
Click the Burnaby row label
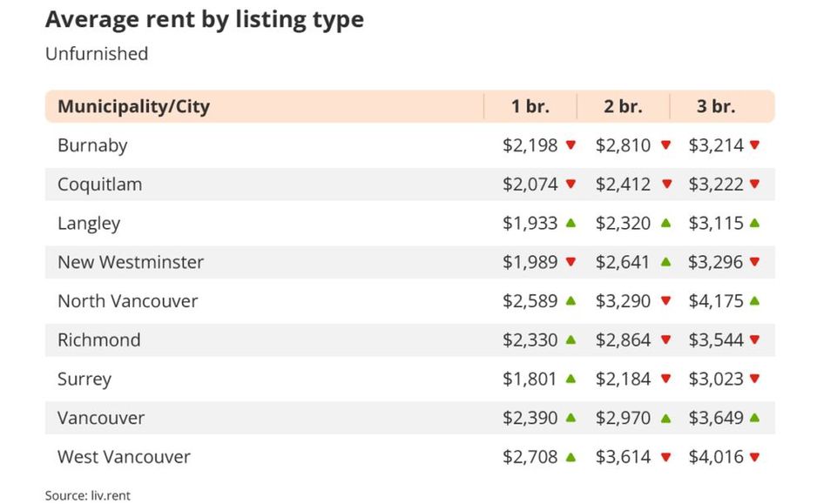point(92,145)
